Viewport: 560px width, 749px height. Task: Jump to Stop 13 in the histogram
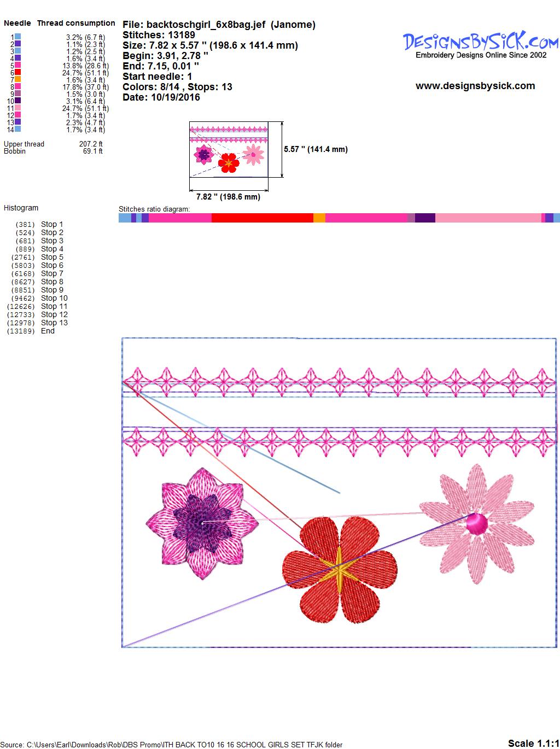coord(54,323)
